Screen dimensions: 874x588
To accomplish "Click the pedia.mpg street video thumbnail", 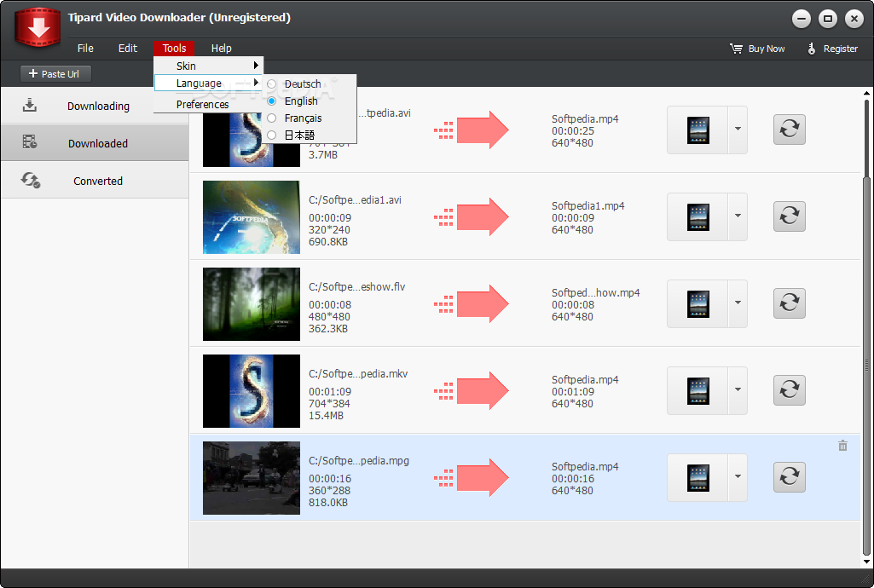I will (x=252, y=478).
